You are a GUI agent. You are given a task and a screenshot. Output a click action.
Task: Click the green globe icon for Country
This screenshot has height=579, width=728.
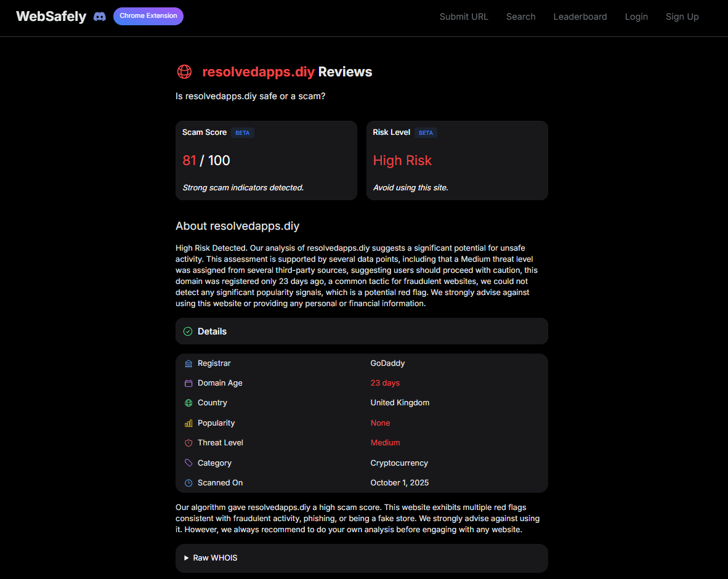pos(188,403)
